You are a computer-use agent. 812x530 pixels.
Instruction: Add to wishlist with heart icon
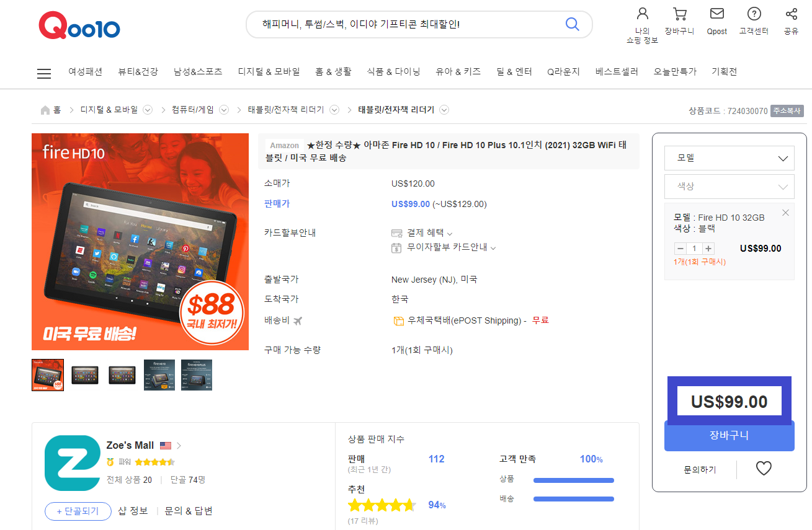(764, 469)
